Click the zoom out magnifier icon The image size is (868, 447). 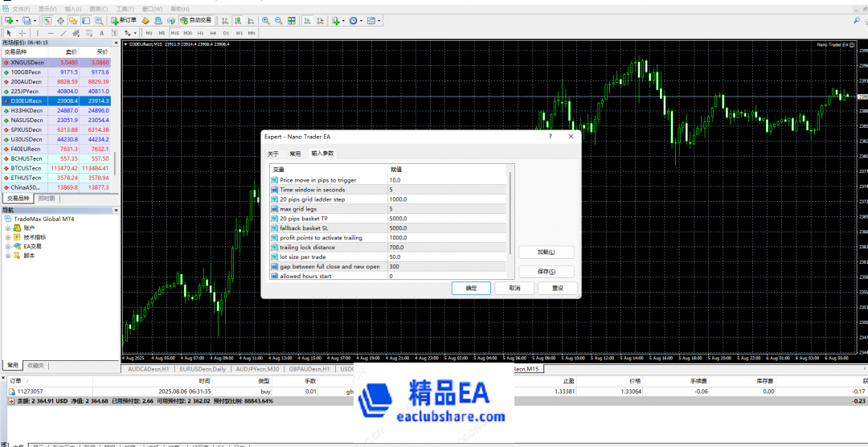[x=276, y=20]
